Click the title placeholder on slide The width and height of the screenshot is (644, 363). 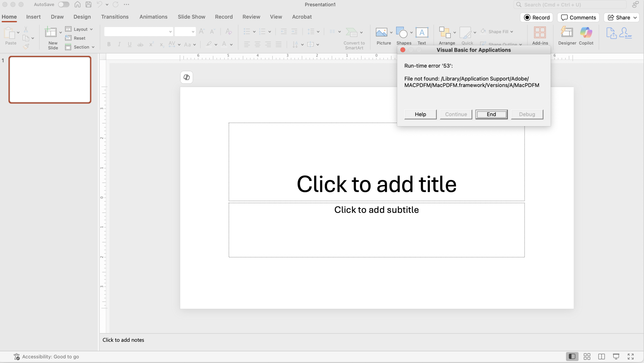(x=376, y=162)
